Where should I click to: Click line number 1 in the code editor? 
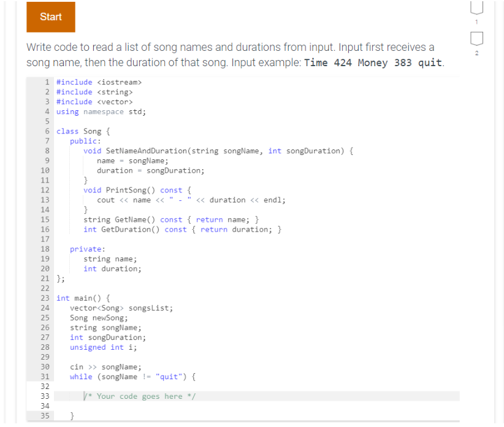[x=47, y=81]
